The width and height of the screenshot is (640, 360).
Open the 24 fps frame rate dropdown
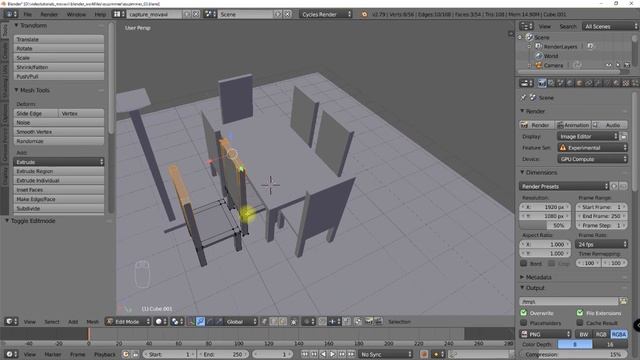tap(601, 244)
